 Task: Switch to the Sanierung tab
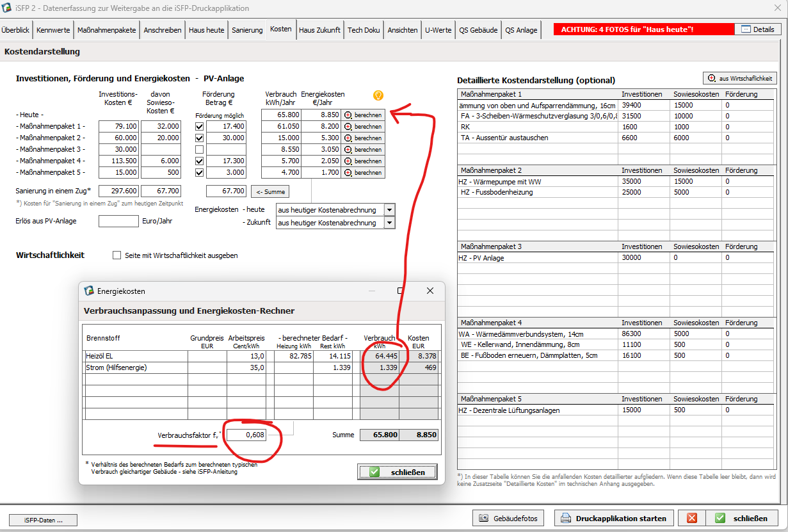pos(247,30)
